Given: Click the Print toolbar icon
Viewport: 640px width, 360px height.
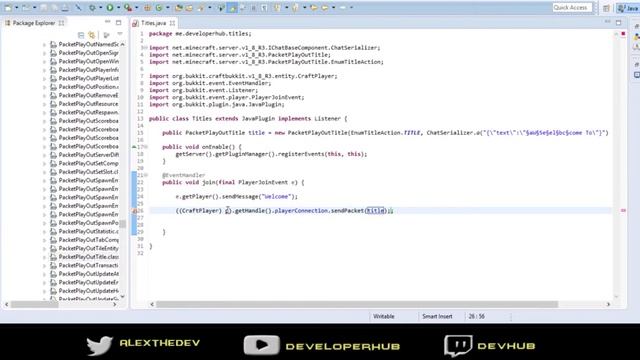Looking at the screenshot, I should click(65, 8).
